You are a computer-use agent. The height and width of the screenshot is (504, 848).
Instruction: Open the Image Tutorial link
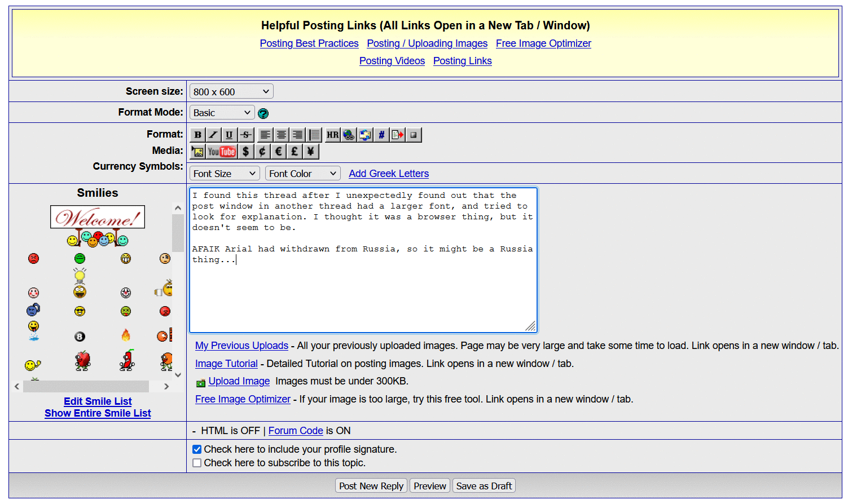click(226, 364)
